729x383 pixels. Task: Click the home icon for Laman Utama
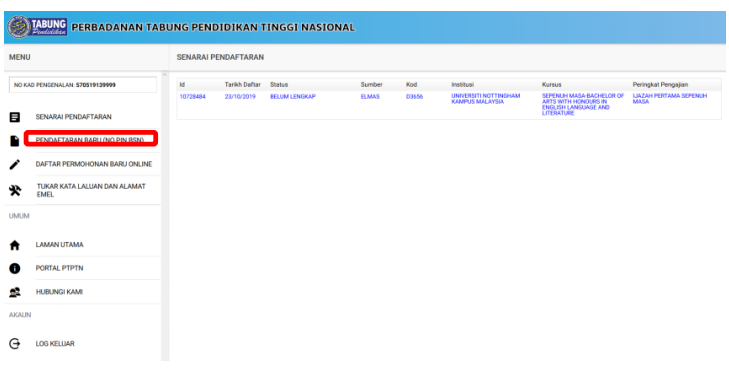(x=15, y=245)
